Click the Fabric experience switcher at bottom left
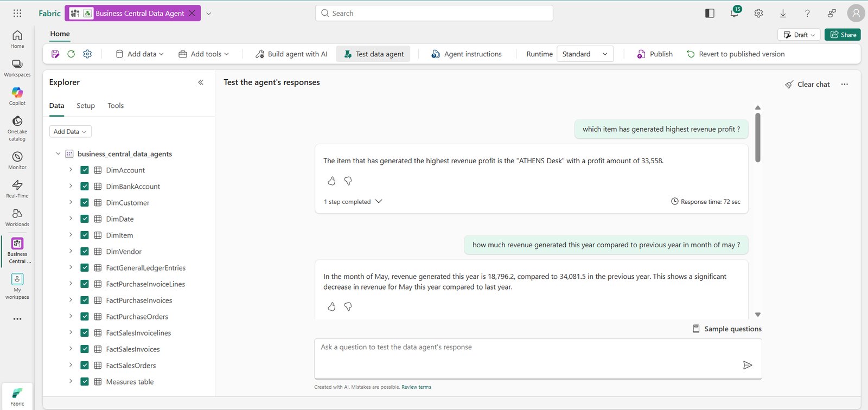The width and height of the screenshot is (868, 410). [17, 396]
